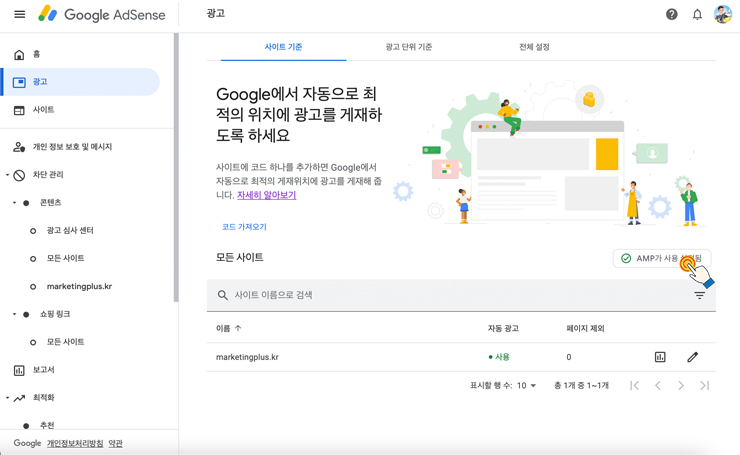Open 보고서 in the sidebar
The image size is (740, 455).
(43, 370)
